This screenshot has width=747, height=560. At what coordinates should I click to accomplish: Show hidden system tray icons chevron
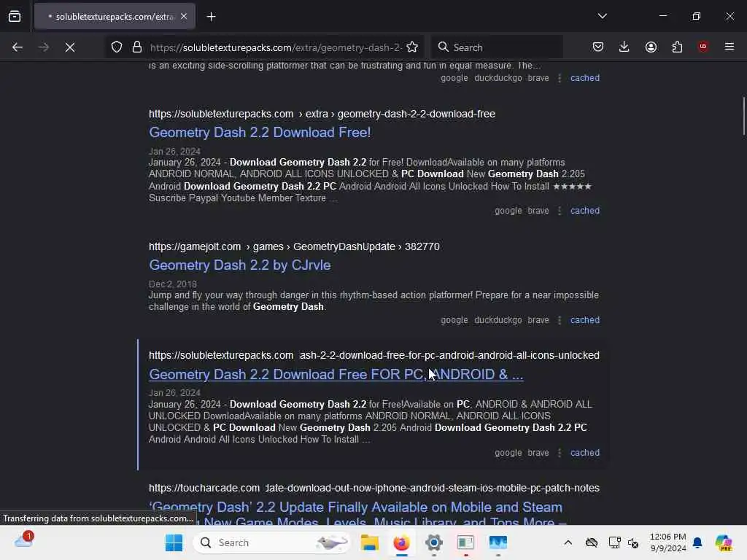tap(568, 542)
